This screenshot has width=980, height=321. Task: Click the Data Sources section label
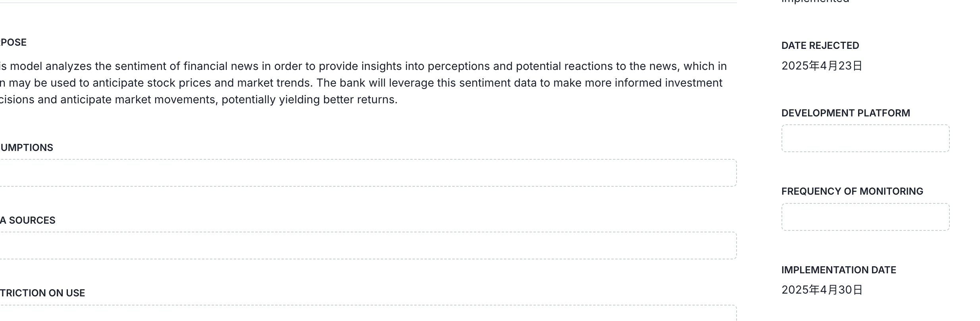(28, 220)
